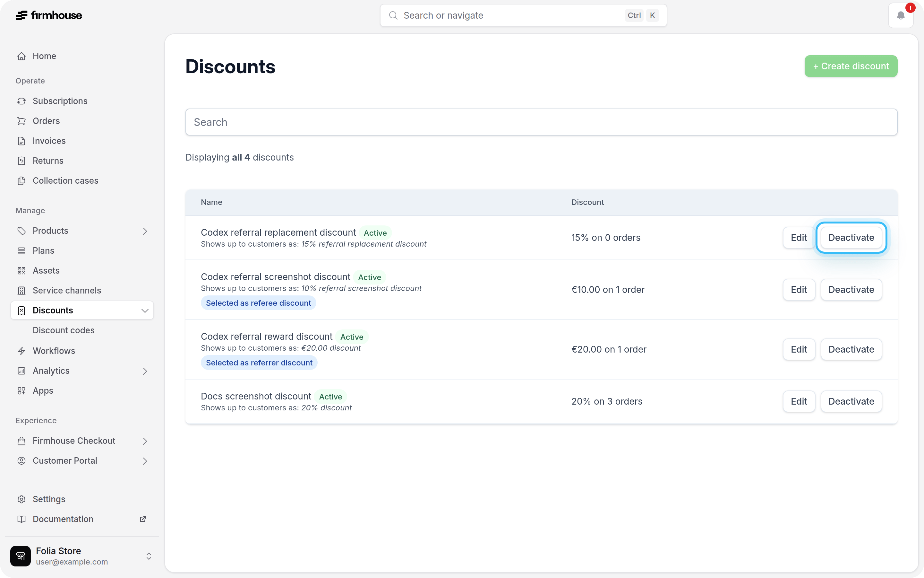
Task: Expand the Analytics submenu chevron
Action: pos(145,371)
